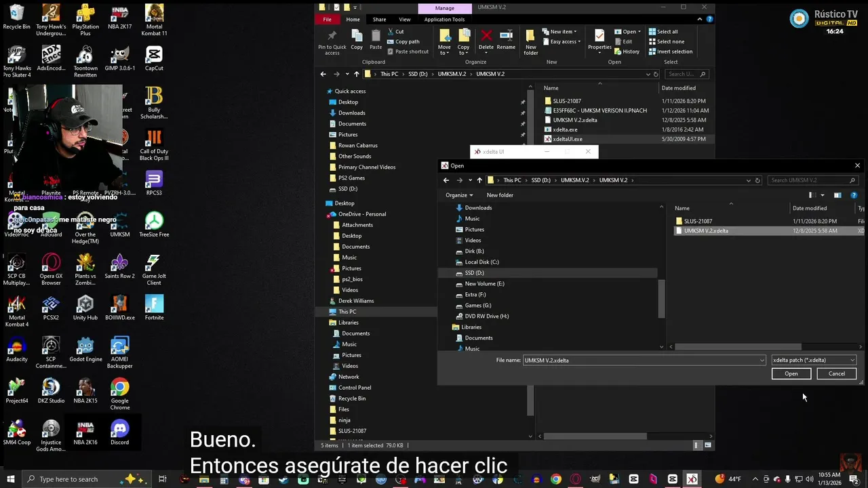Click History in the Open group
The height and width of the screenshot is (488, 868).
(x=627, y=52)
